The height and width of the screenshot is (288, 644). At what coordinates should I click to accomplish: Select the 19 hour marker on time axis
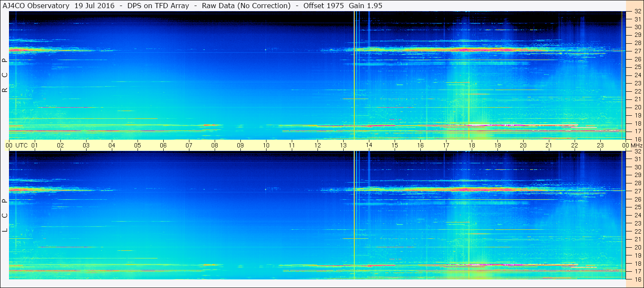pos(497,145)
